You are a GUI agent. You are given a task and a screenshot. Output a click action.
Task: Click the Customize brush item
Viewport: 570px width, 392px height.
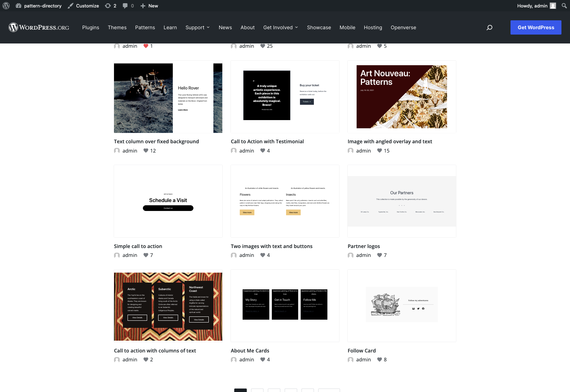[83, 6]
